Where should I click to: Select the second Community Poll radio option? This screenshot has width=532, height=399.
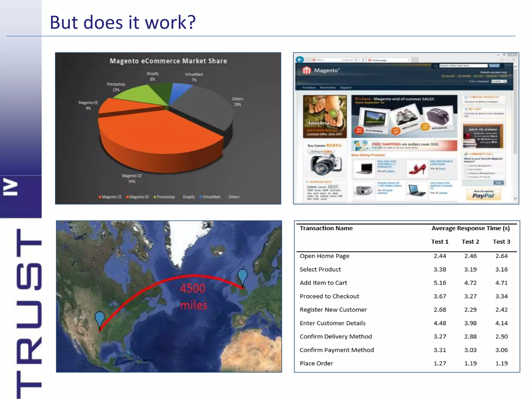pos(466,169)
